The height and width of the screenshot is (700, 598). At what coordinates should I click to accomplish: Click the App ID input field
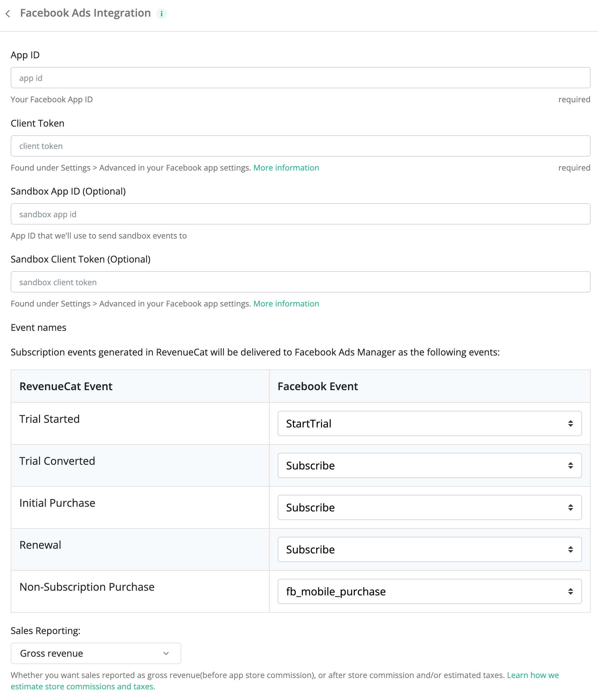point(300,78)
